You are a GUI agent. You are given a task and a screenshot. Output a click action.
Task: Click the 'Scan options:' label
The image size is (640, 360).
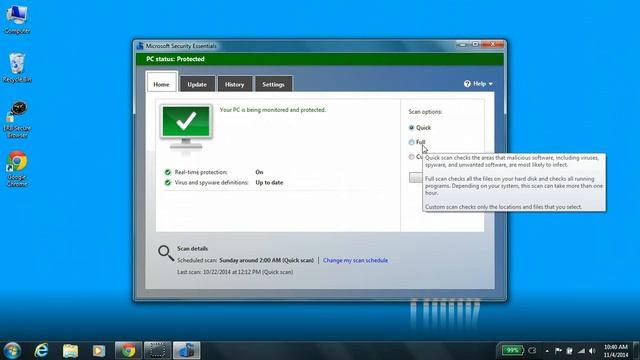pos(425,111)
